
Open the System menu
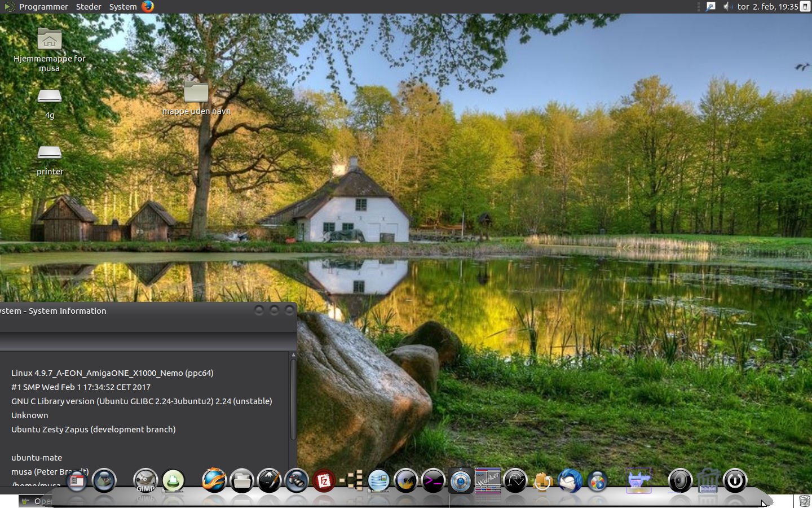[x=123, y=7]
